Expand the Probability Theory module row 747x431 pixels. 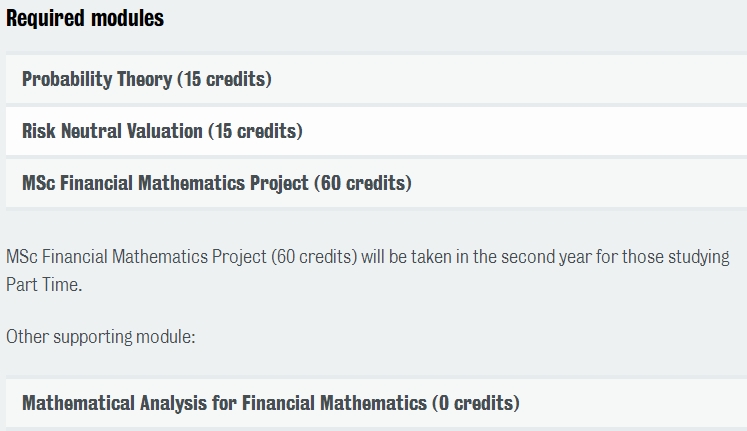[x=376, y=79]
